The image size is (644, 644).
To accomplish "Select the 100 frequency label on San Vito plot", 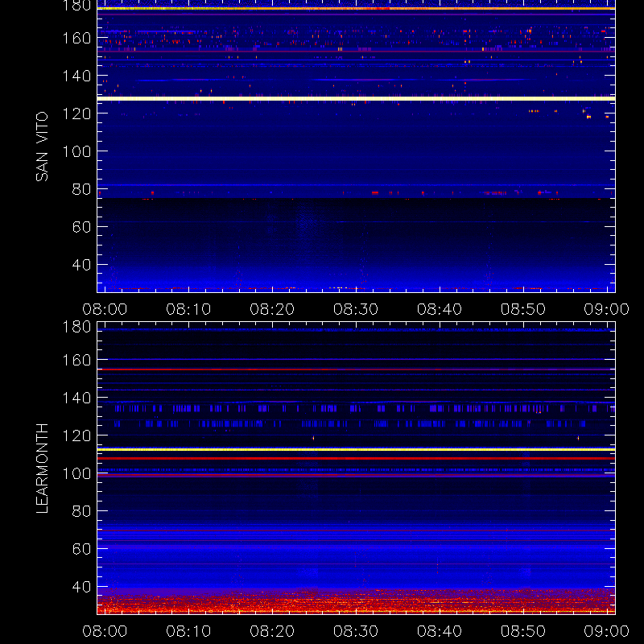I will click(x=76, y=151).
